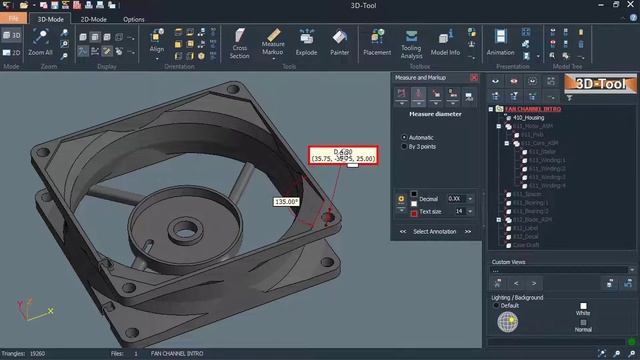Open the Custom Views dropdown
The image size is (640, 360).
(x=632, y=270)
